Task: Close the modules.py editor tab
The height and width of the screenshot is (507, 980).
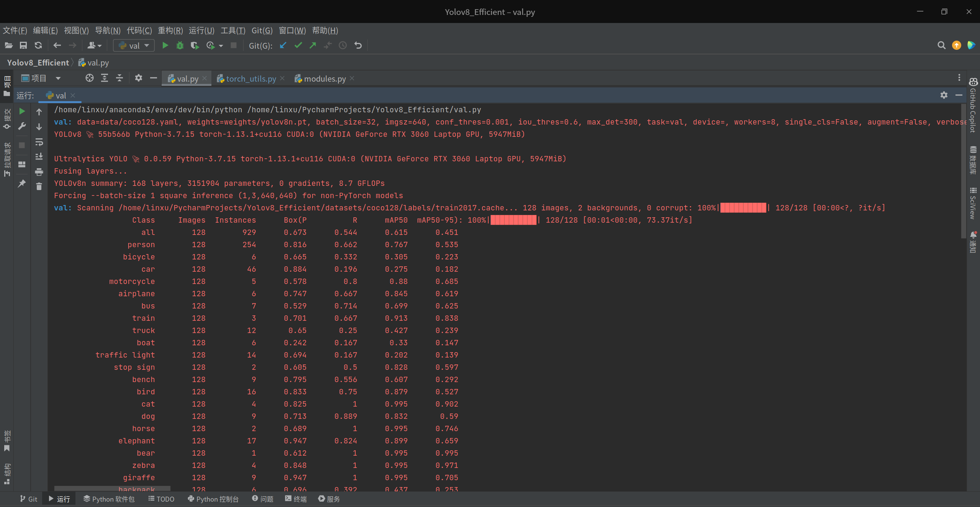Action: pyautogui.click(x=352, y=78)
